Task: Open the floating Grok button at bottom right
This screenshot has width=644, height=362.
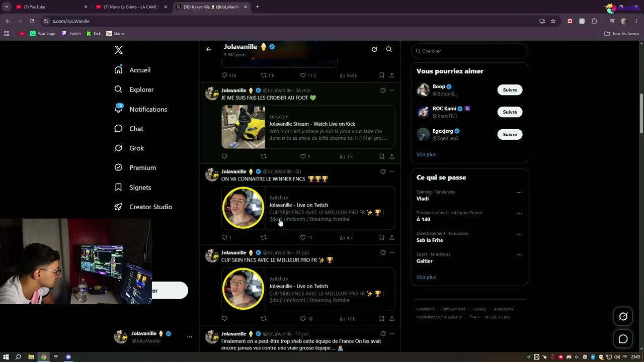Action: (623, 317)
